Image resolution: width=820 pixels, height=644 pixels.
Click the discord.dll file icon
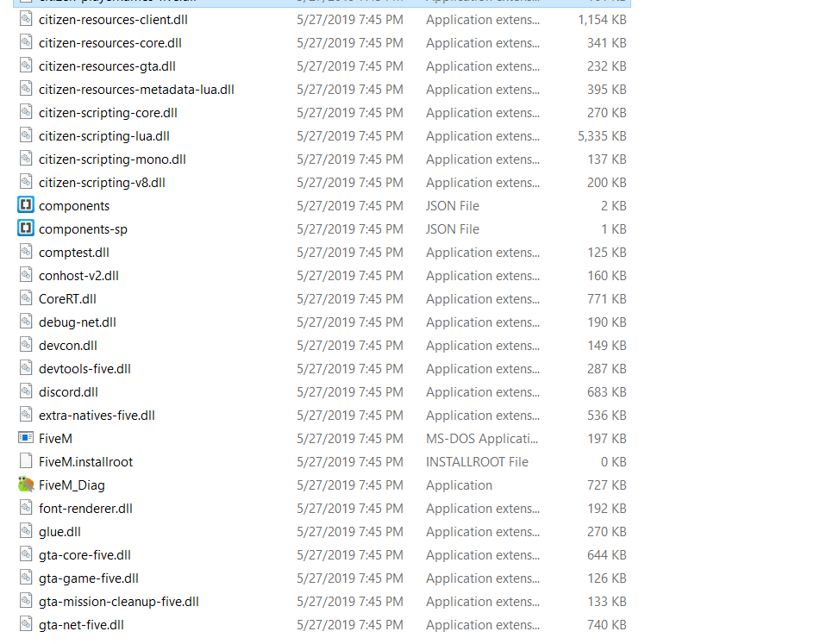(26, 391)
